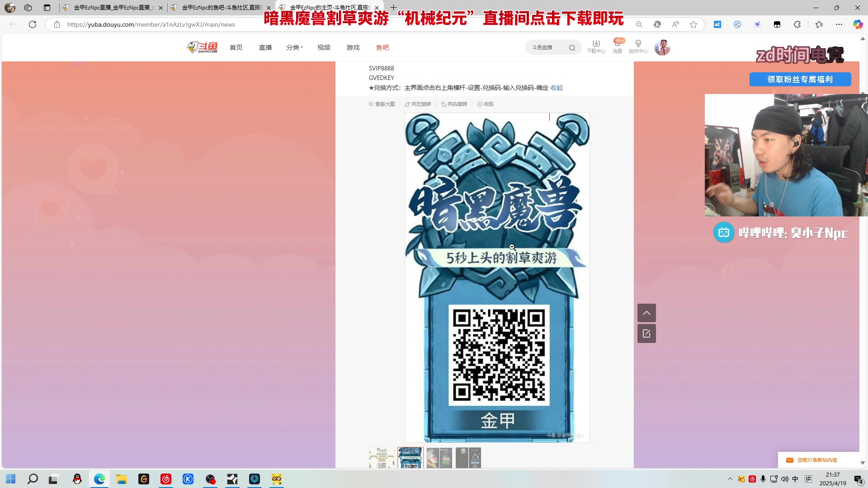The width and height of the screenshot is (868, 488).
Task: Open the browser extensions puzzle icon
Action: point(797,24)
